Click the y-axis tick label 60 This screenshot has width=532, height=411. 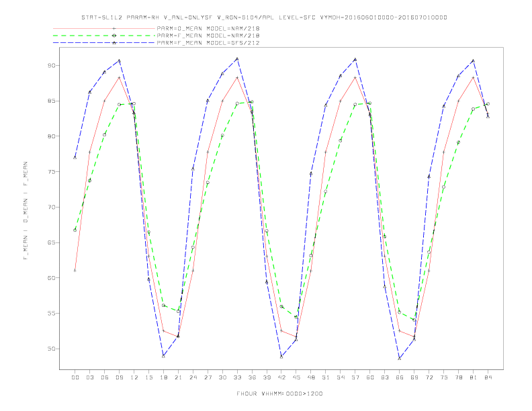(x=51, y=278)
